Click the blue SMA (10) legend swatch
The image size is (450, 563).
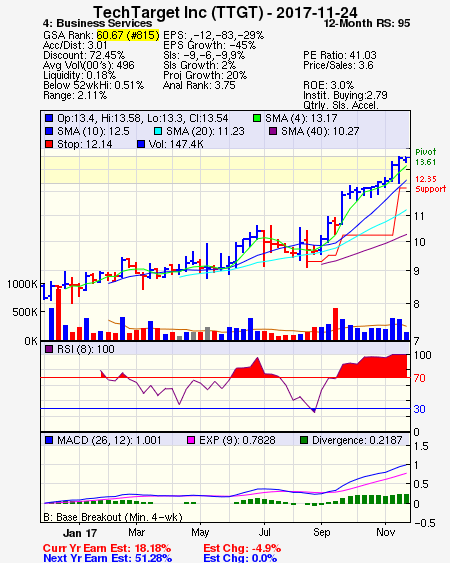[x=49, y=131]
